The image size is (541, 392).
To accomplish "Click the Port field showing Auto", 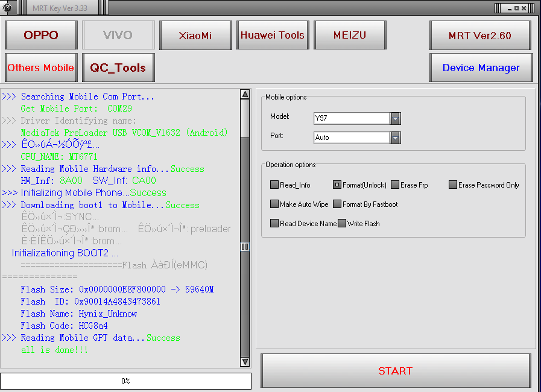I will (352, 138).
